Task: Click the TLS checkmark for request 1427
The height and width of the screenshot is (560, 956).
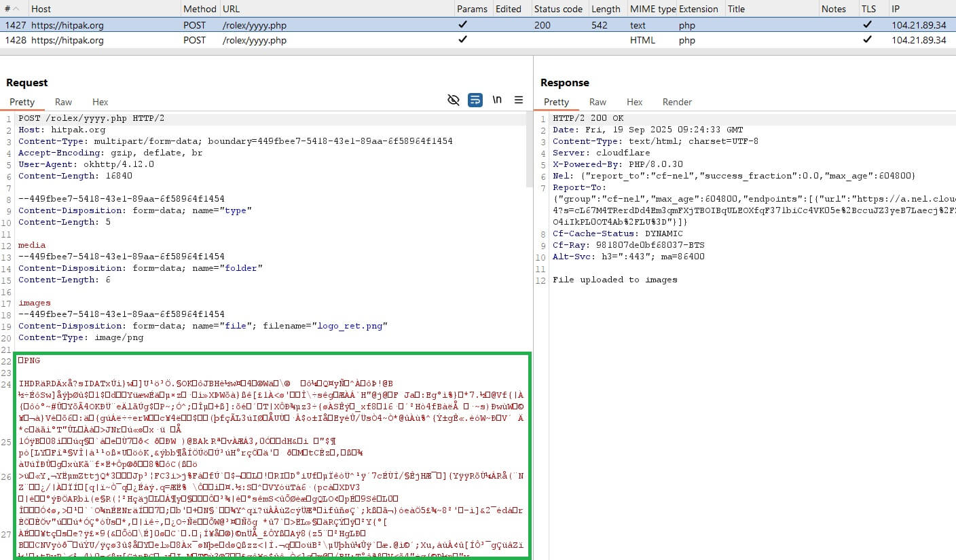Action: [x=867, y=24]
